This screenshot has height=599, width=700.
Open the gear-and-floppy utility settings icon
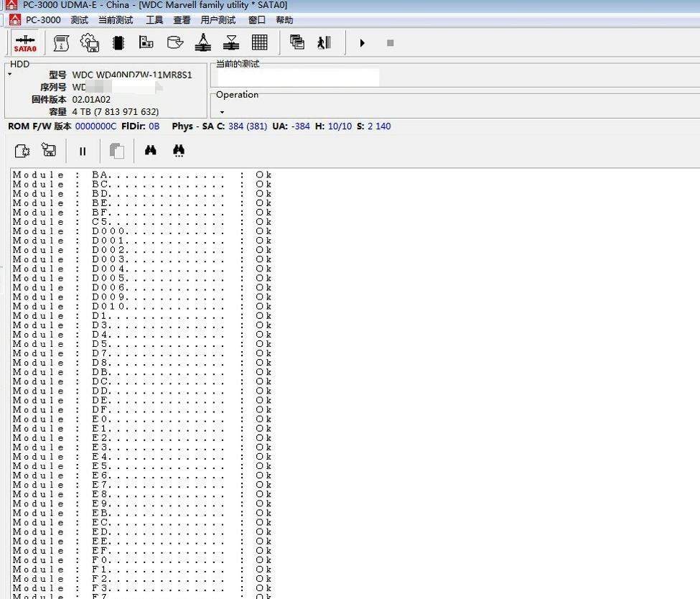[x=90, y=43]
